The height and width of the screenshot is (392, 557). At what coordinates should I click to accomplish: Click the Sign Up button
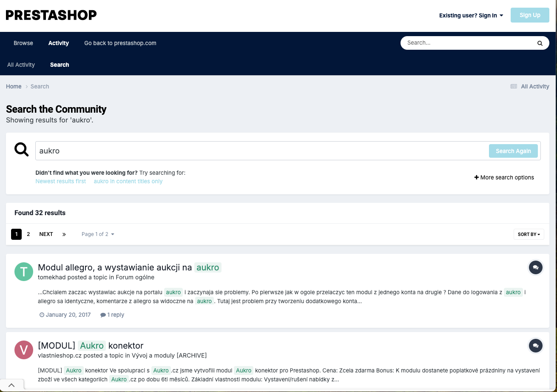[x=530, y=15]
